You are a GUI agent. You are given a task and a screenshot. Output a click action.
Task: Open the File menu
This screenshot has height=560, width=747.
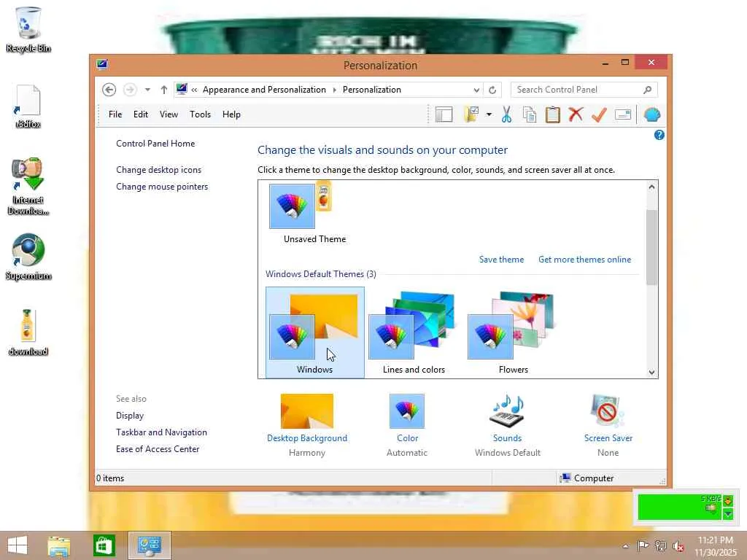[115, 114]
